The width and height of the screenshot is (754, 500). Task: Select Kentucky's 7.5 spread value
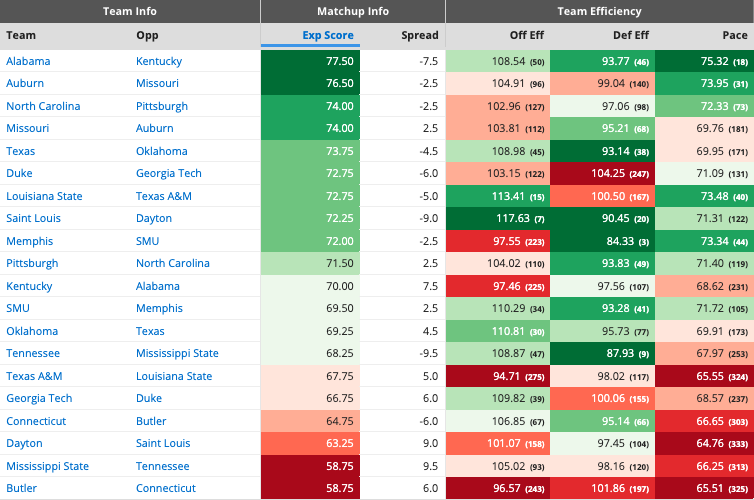(430, 286)
